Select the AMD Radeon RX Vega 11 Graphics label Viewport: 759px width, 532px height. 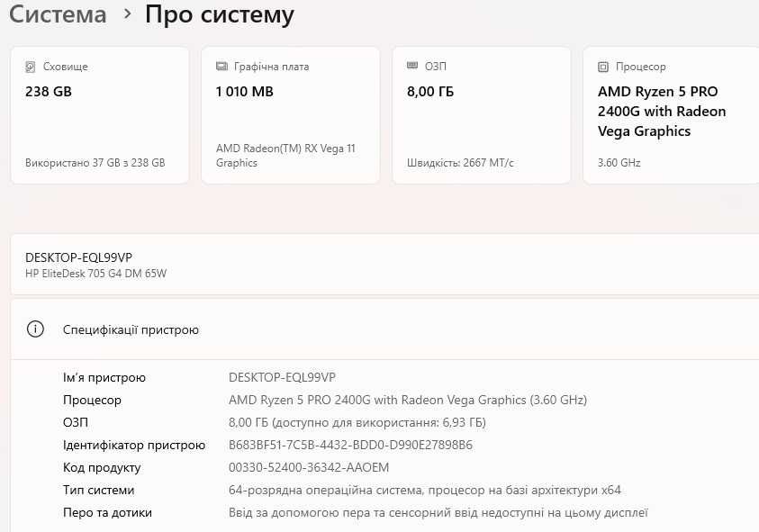tap(285, 155)
